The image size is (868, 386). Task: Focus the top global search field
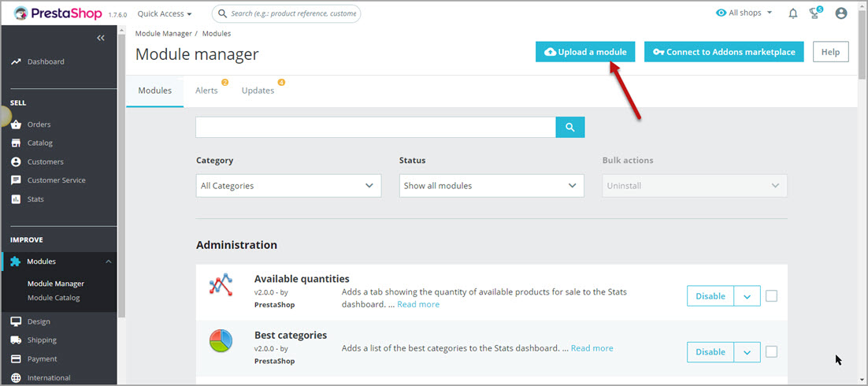tap(286, 13)
